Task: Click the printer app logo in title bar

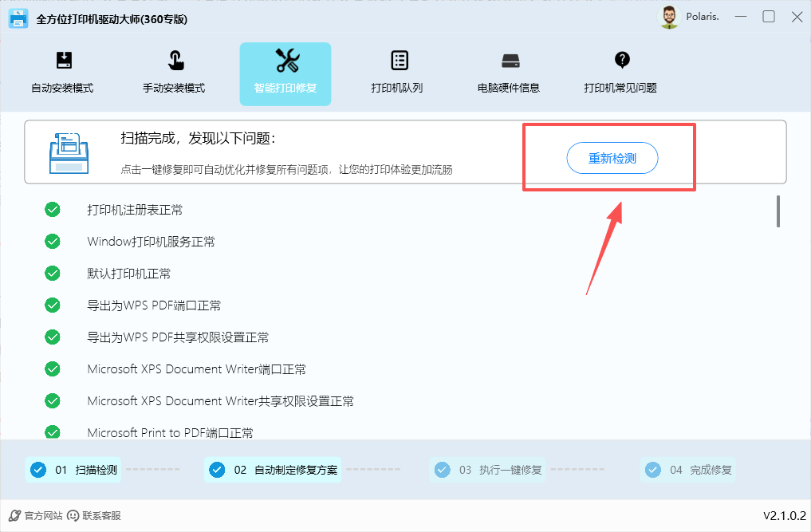Action: [18, 16]
